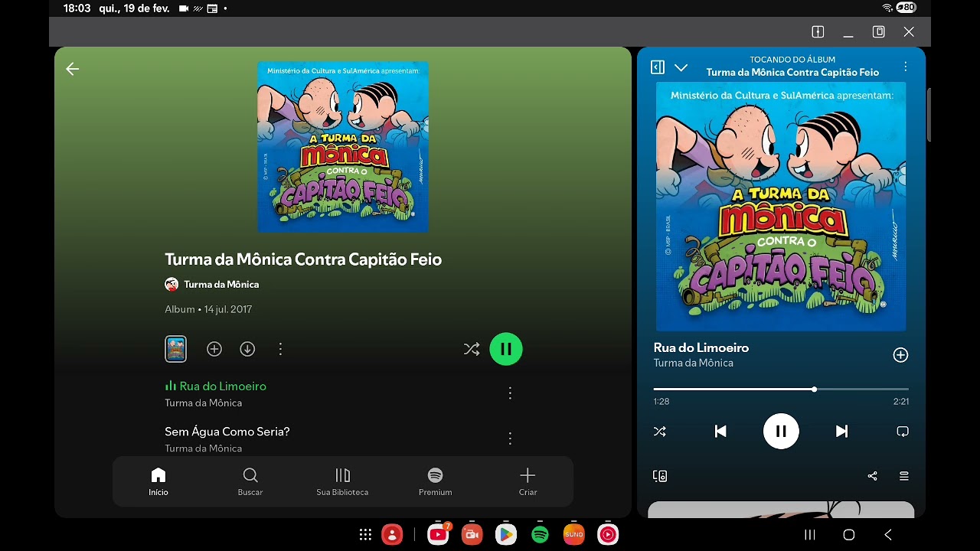Launch the red Contacts app from the taskbar
980x551 pixels.
tap(392, 535)
